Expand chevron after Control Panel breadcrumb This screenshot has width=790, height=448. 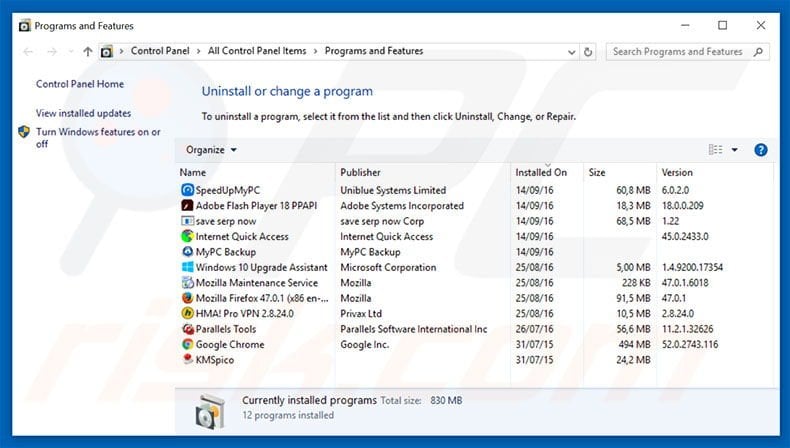199,51
